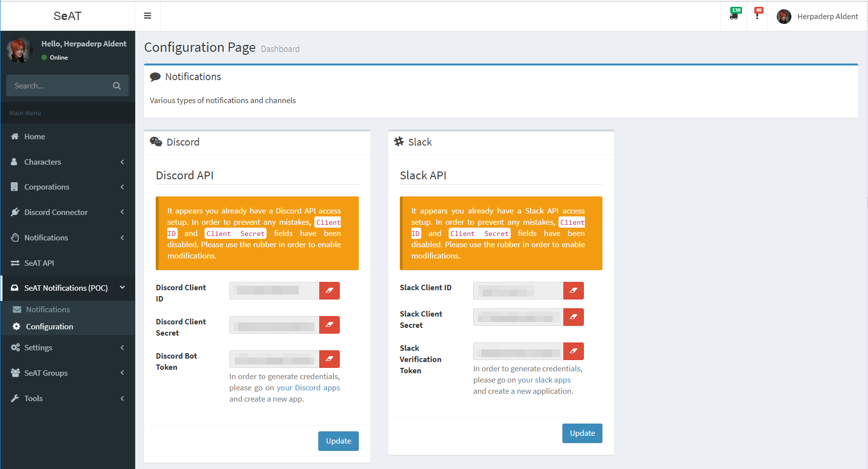The image size is (868, 469).
Task: Click rubber button for Discord Bot Token
Action: (330, 359)
